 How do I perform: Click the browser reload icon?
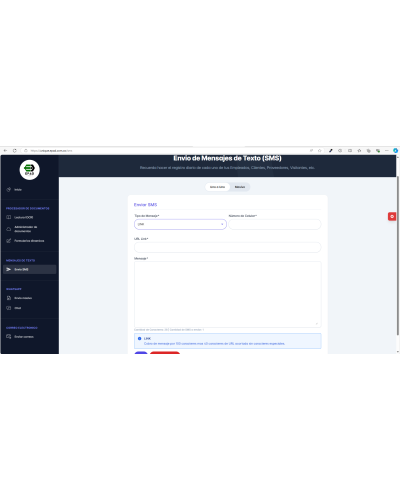(15, 151)
